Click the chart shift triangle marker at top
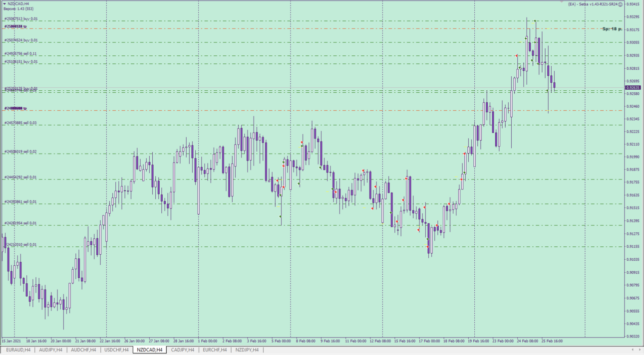Image resolution: width=644 pixels, height=355 pixels. coord(562,2)
